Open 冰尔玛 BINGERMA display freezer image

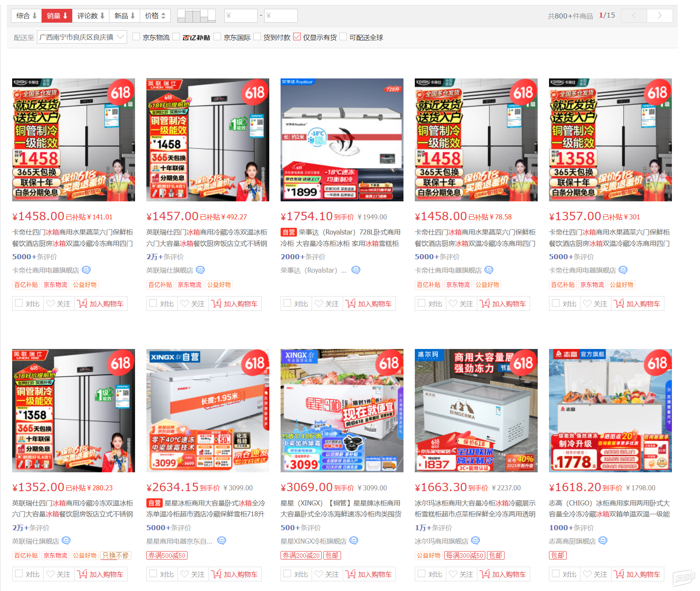point(476,411)
